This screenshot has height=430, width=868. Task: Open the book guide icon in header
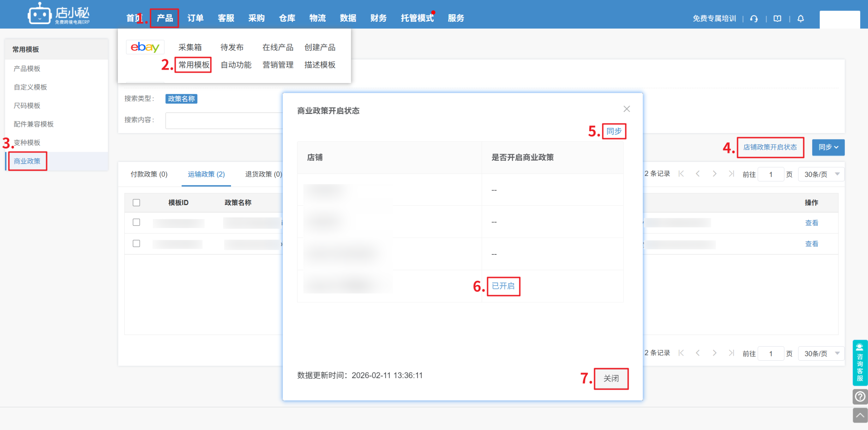click(x=777, y=19)
